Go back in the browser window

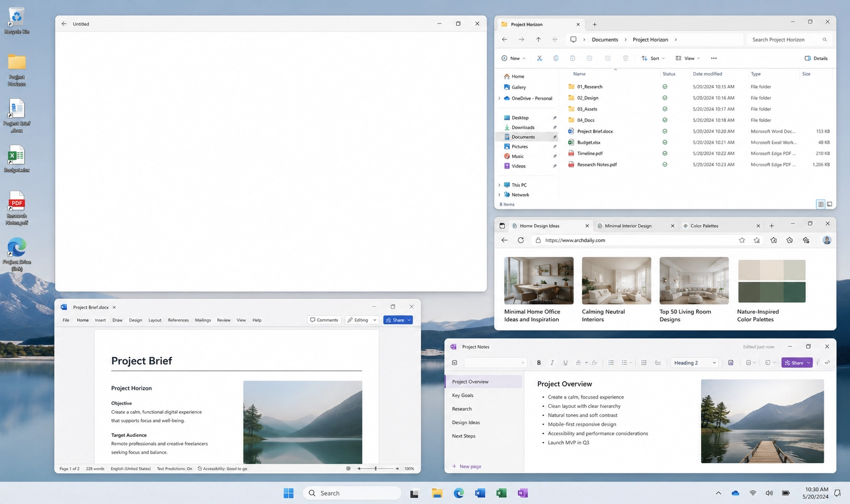[504, 241]
